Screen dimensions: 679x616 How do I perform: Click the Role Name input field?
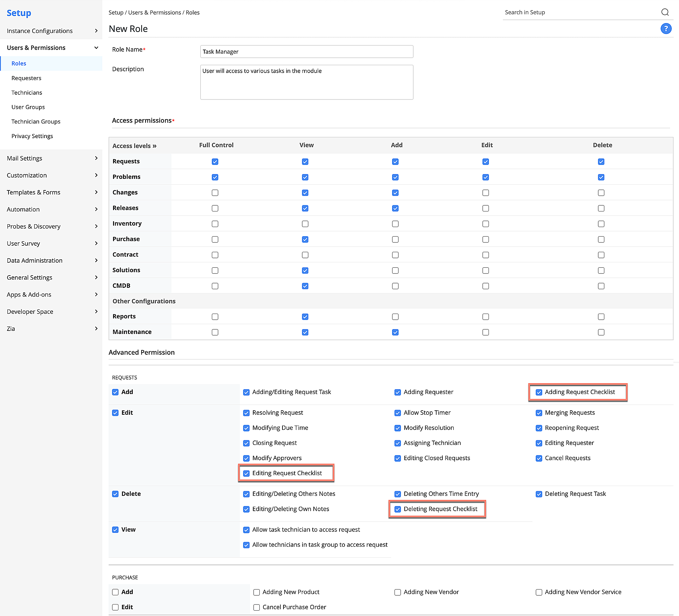(307, 51)
